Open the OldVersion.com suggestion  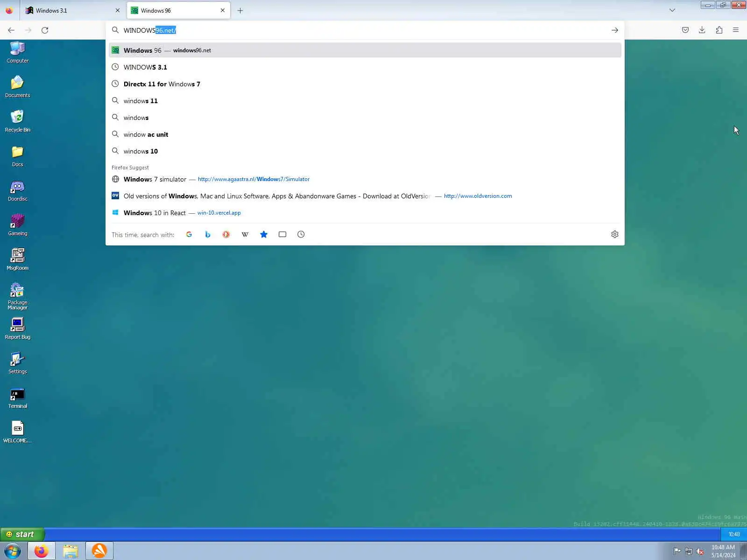(365, 196)
